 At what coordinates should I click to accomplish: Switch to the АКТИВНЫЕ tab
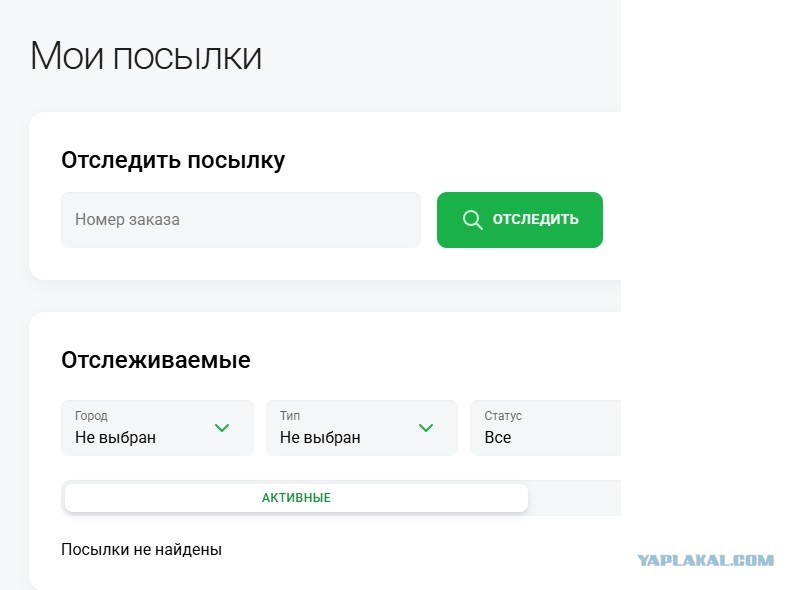296,498
